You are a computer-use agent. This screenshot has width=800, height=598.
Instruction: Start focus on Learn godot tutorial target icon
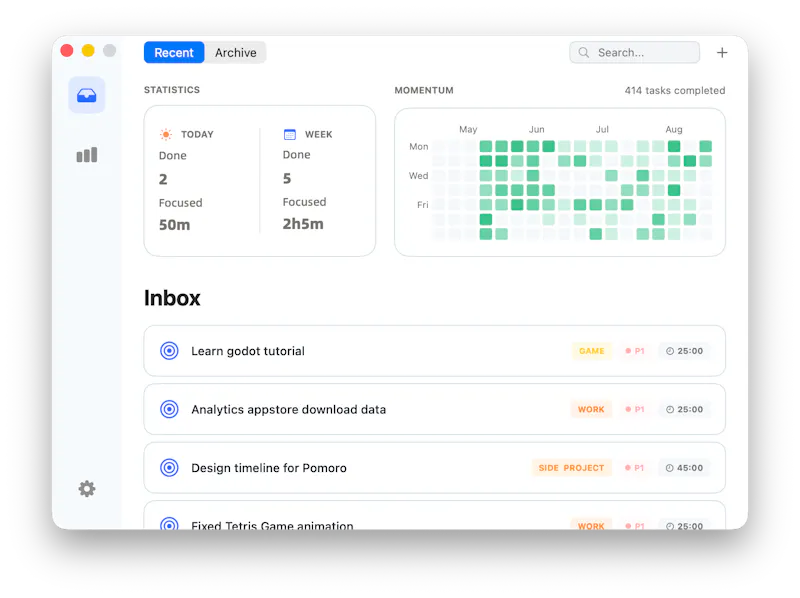(169, 351)
